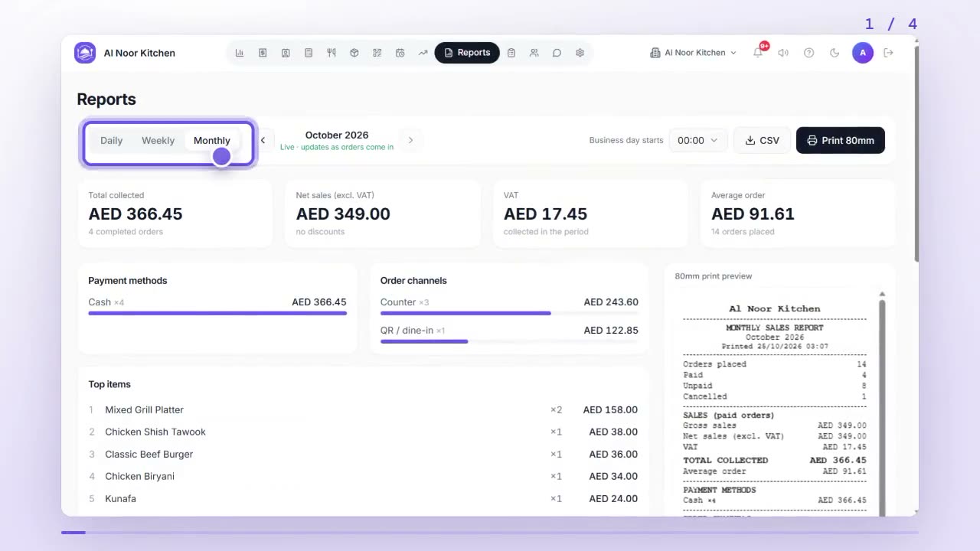This screenshot has height=551, width=980.
Task: Open the Al Noor Kitchen branch dropdown
Action: (693, 53)
